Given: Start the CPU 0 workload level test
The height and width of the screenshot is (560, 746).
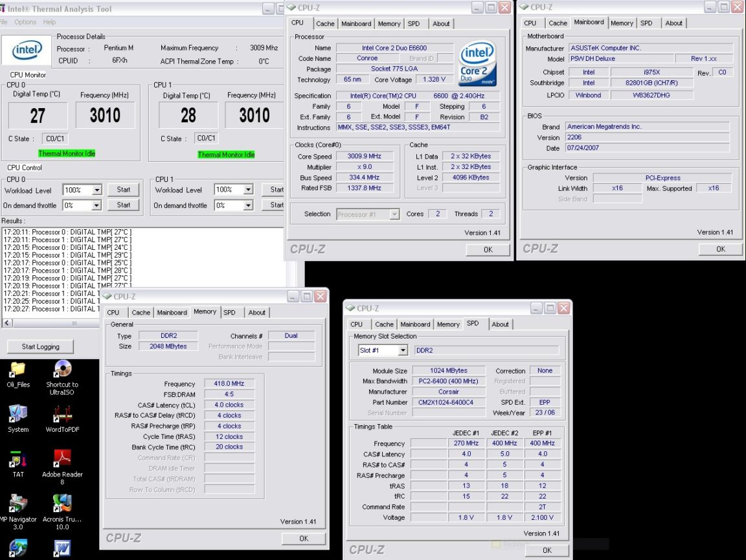Looking at the screenshot, I should (124, 189).
